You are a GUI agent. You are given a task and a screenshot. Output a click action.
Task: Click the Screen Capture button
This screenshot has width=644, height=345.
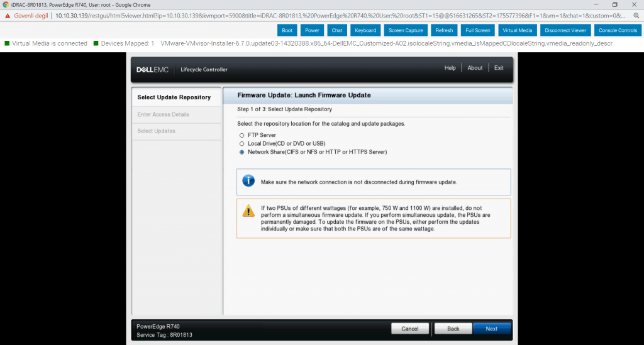pyautogui.click(x=406, y=30)
